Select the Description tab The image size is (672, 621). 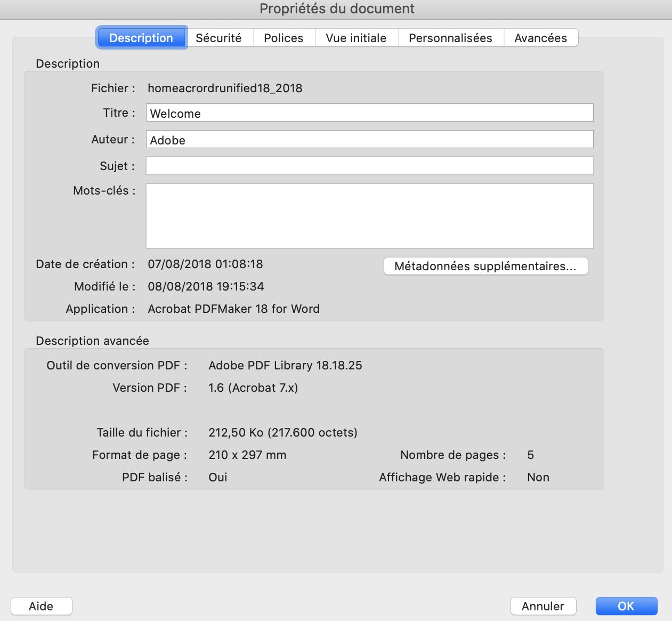click(141, 38)
